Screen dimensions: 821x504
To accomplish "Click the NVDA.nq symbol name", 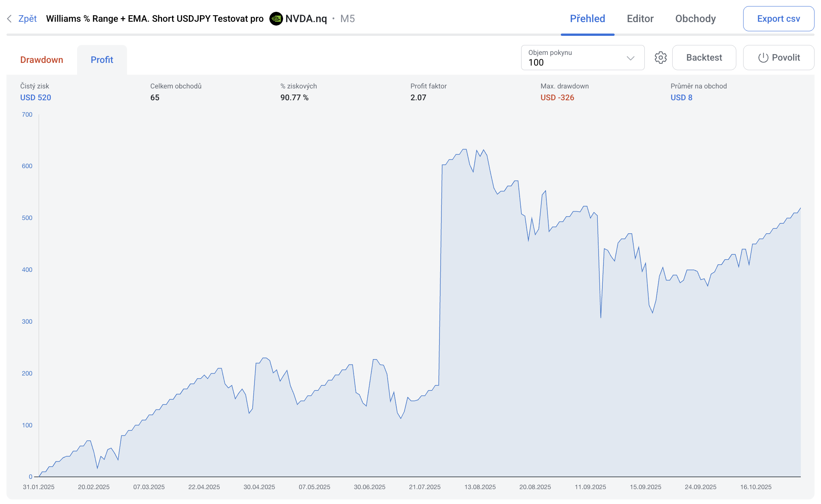I will coord(306,19).
